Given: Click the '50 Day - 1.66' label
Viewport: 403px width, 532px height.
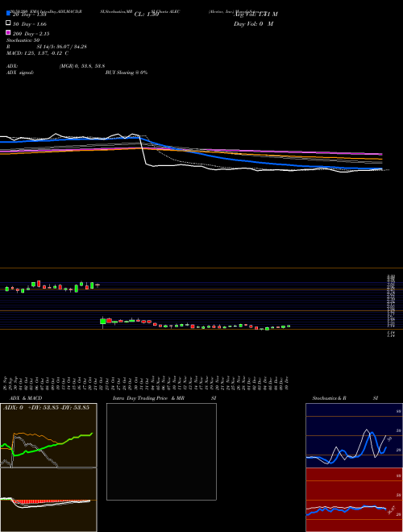Looking at the screenshot, I should pos(30,24).
